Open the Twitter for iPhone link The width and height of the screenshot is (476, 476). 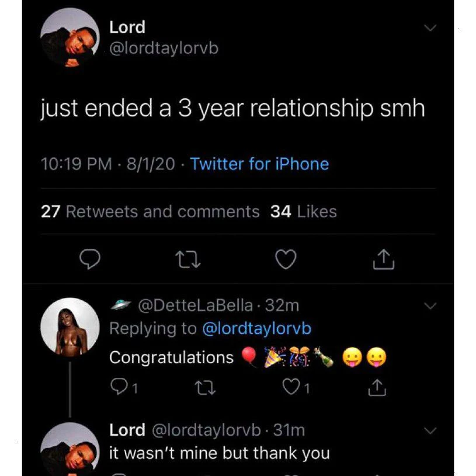pos(259,164)
